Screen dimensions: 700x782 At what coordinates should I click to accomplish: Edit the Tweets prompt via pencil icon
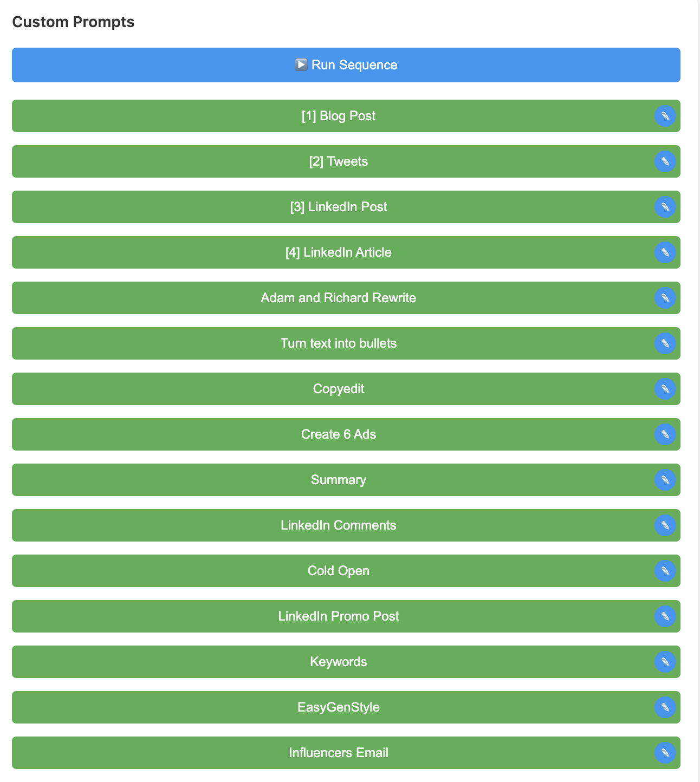665,161
